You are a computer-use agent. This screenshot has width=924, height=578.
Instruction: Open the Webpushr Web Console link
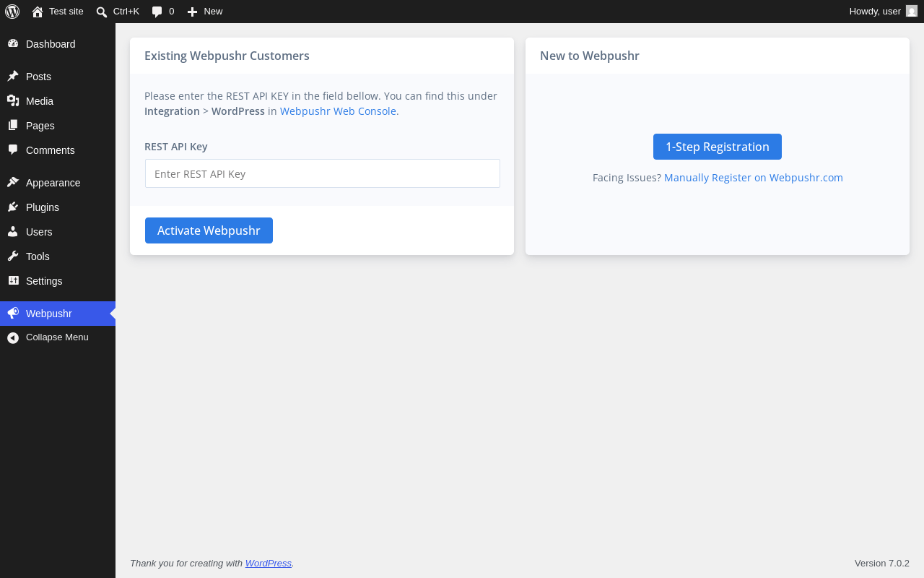pos(338,111)
